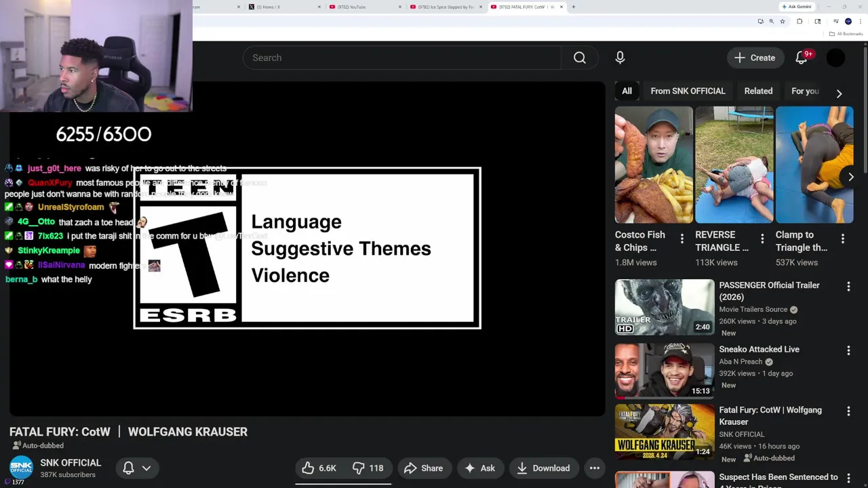Click the video player showing ESRB rating

[x=307, y=248]
